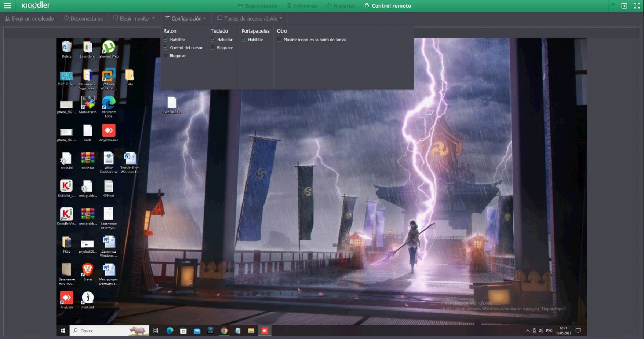
Task: Select the Fktrc folder icon
Action: pyautogui.click(x=66, y=244)
